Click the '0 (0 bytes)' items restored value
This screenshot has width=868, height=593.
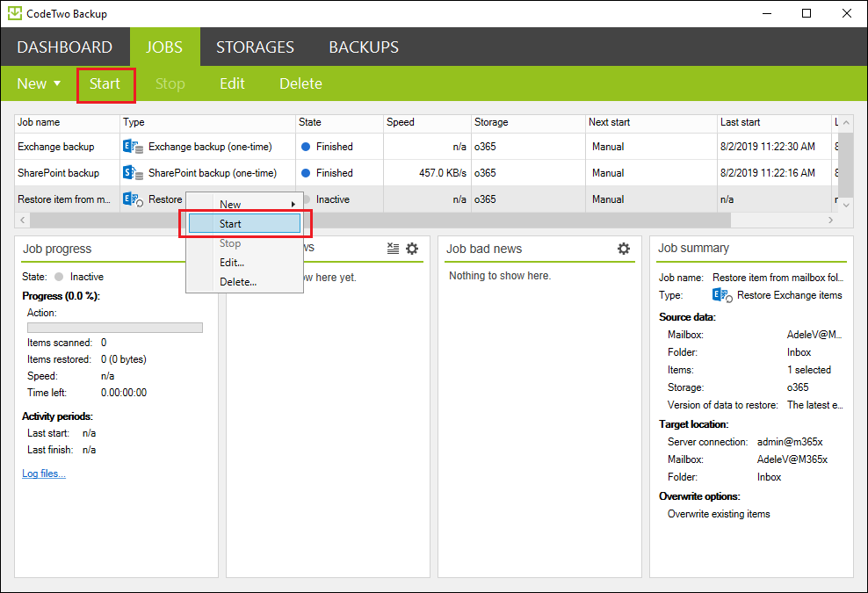[124, 359]
